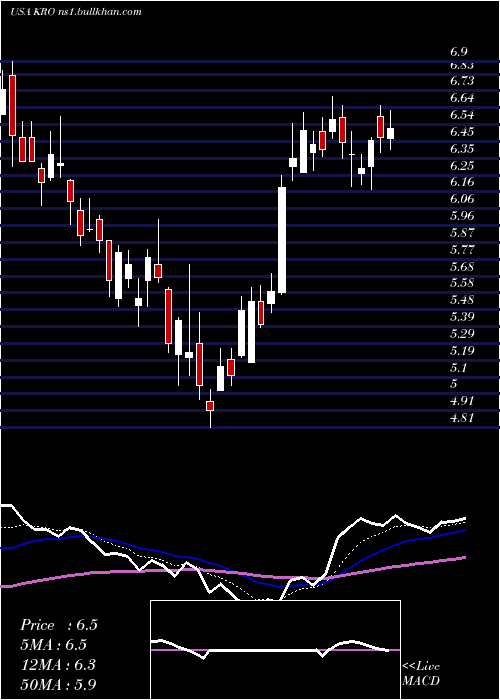Click the 4.91 price axis label
Screen dimensions: 500x700
[x=462, y=400]
